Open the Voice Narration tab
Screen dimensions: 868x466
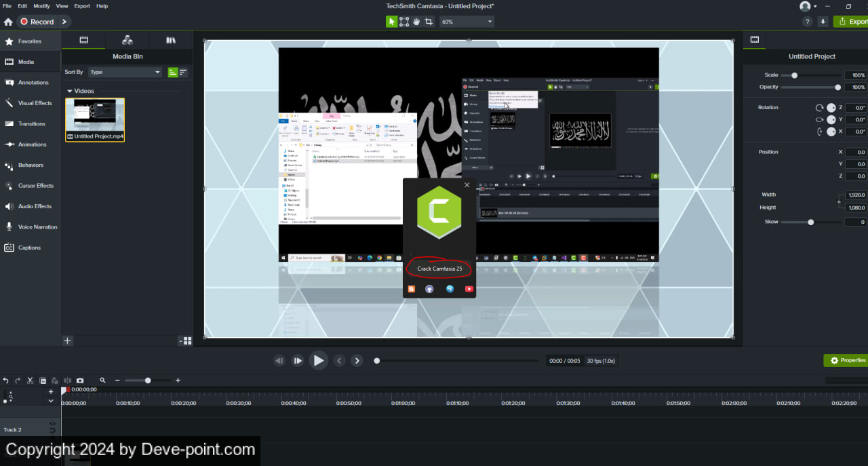click(31, 227)
